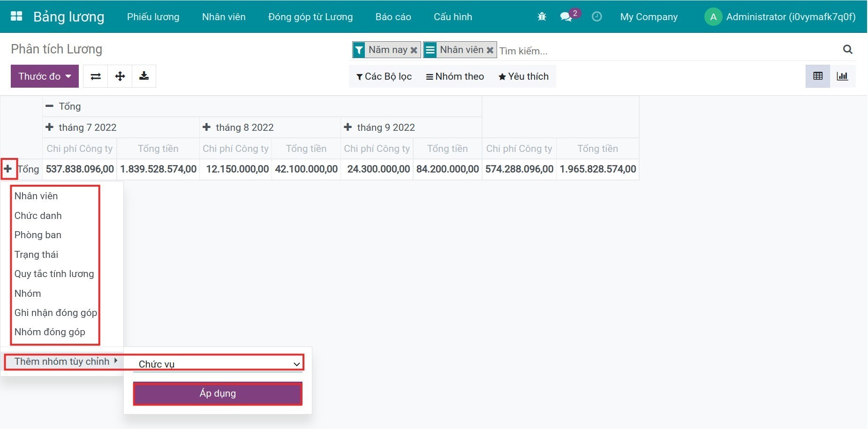The image size is (868, 429).
Task: Open the conversations chat icon
Action: pos(566,17)
